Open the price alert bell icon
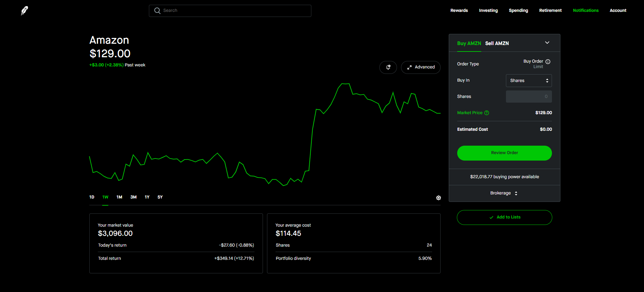Image resolution: width=644 pixels, height=292 pixels. (388, 67)
